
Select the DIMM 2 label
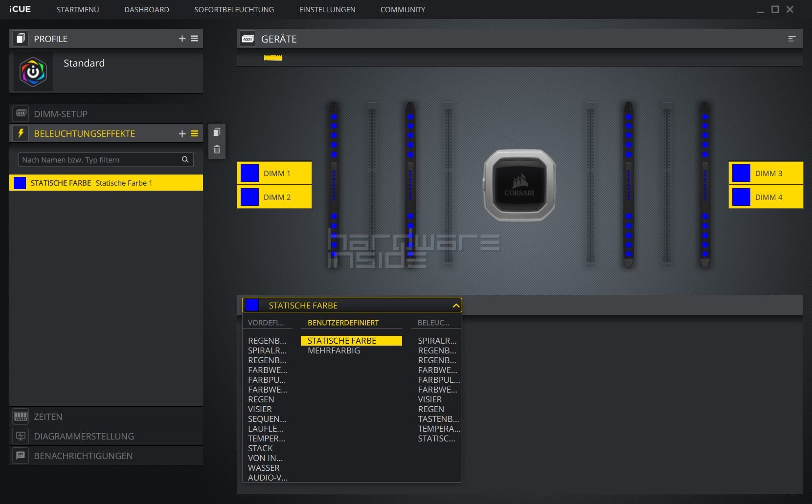coord(277,197)
